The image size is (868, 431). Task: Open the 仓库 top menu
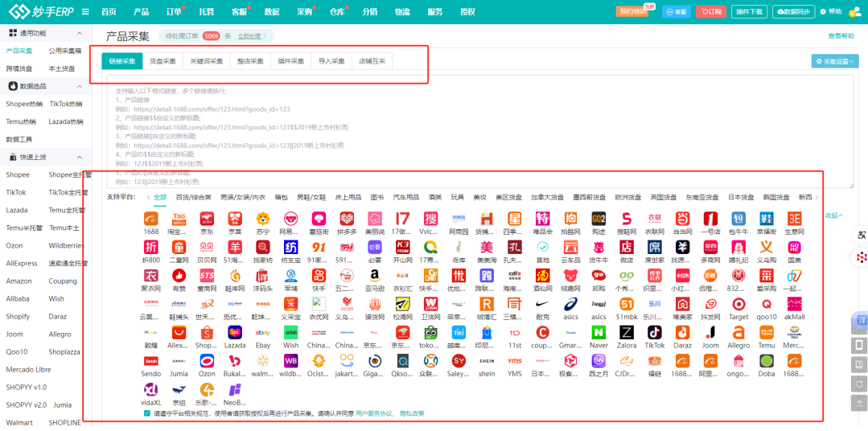[337, 11]
